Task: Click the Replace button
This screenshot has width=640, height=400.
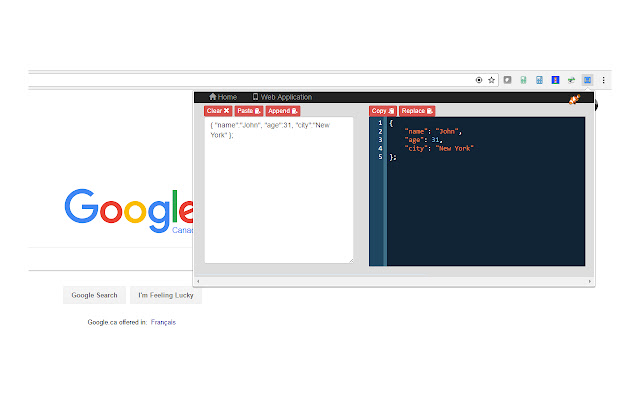Action: pyautogui.click(x=417, y=111)
